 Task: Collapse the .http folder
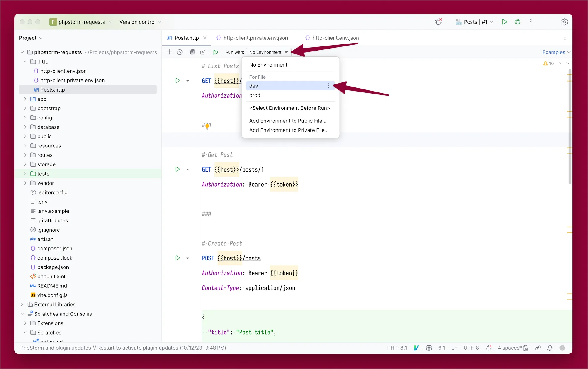point(25,61)
